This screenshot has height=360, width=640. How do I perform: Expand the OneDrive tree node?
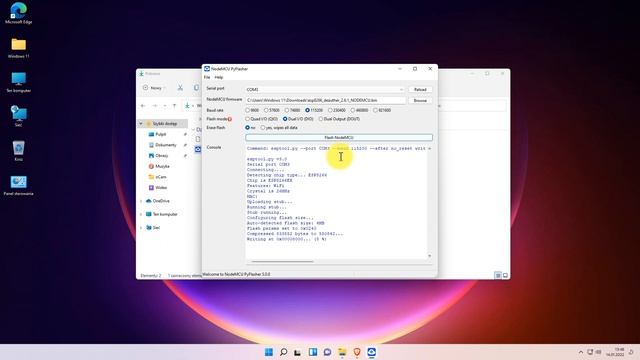point(141,201)
